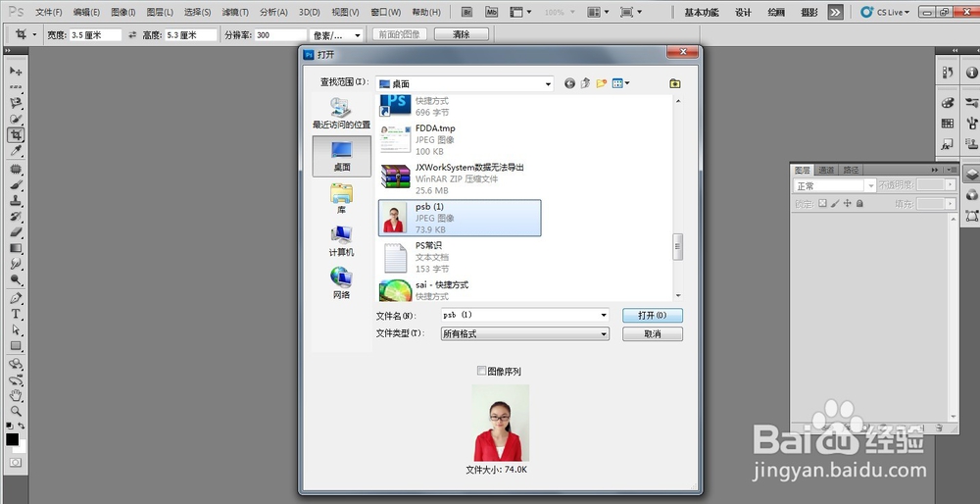The image size is (980, 504).
Task: Select the History Brush tool
Action: [x=16, y=217]
